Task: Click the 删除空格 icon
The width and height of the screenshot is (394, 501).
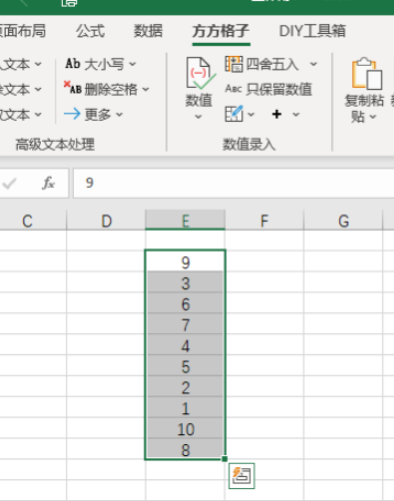Action: [73, 88]
